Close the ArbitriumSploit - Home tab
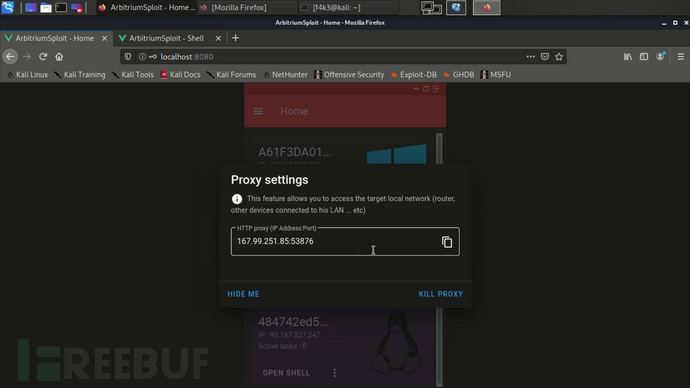 [104, 38]
